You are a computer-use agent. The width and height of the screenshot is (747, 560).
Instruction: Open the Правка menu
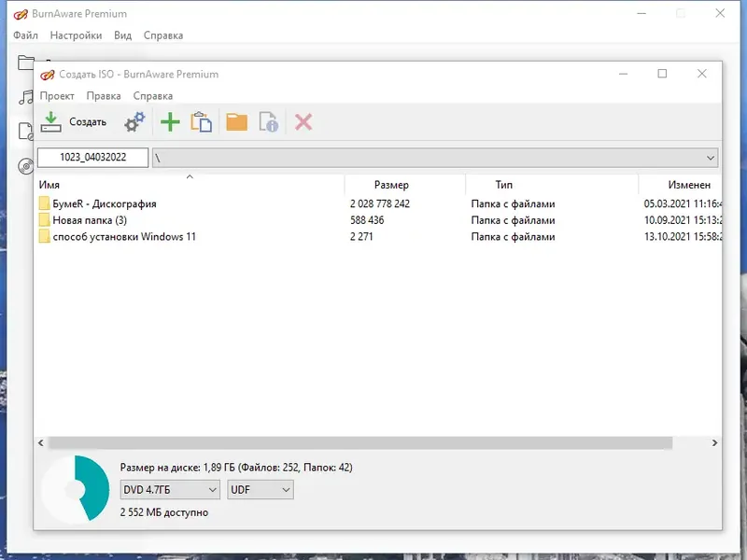tap(104, 96)
